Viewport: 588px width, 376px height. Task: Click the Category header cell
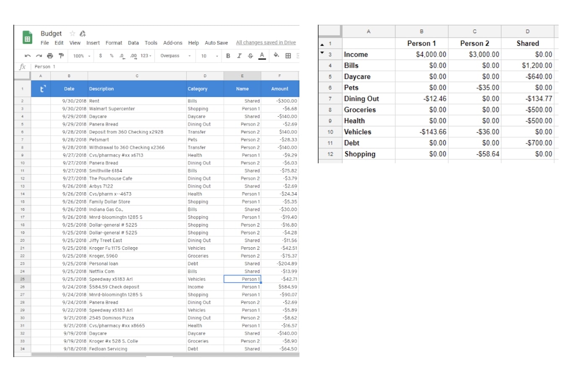[x=205, y=89]
